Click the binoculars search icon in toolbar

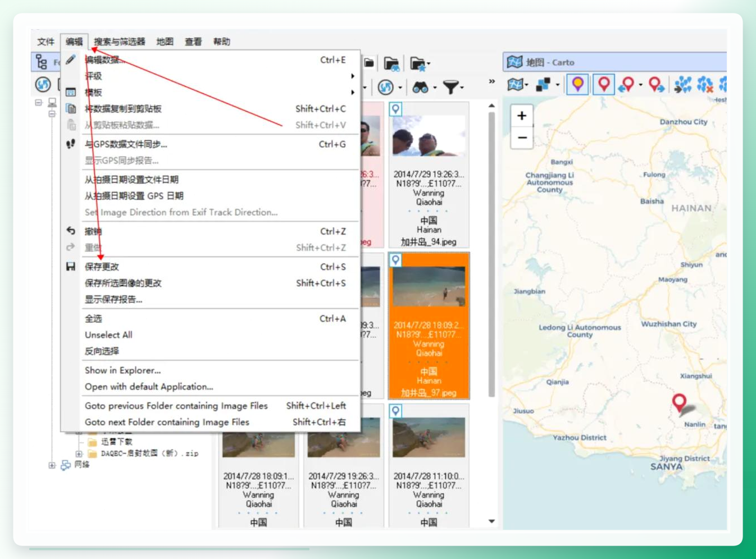tap(420, 87)
